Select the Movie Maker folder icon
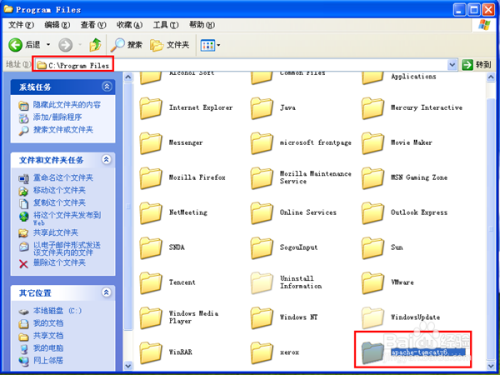 (373, 143)
